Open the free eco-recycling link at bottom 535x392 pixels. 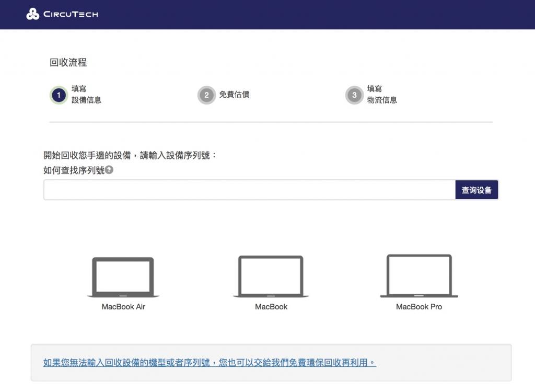[x=210, y=362]
